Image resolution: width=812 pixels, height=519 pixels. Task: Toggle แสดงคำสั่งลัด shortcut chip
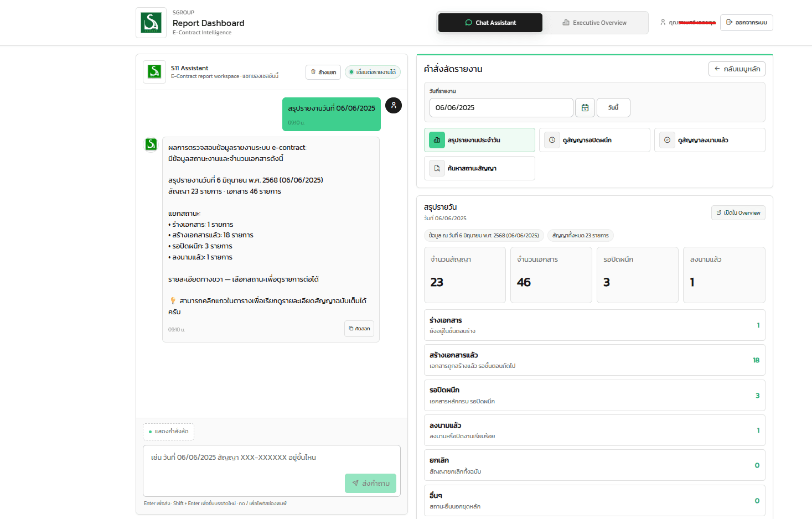[169, 432]
